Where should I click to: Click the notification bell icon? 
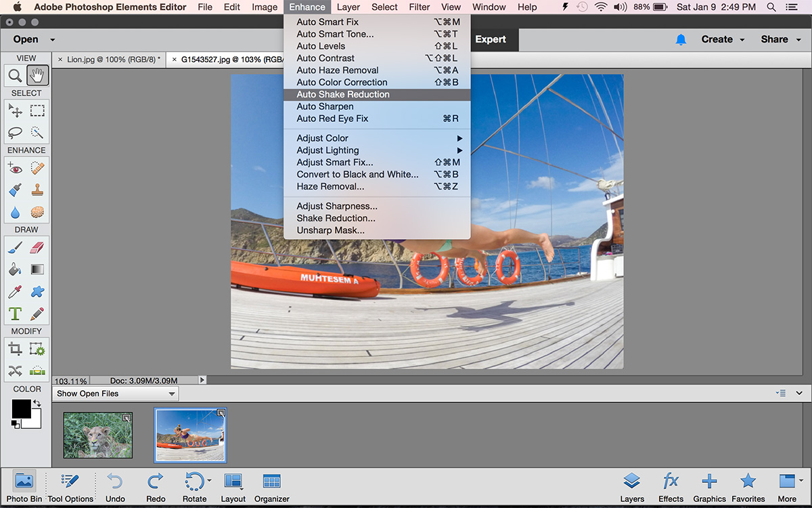click(681, 39)
